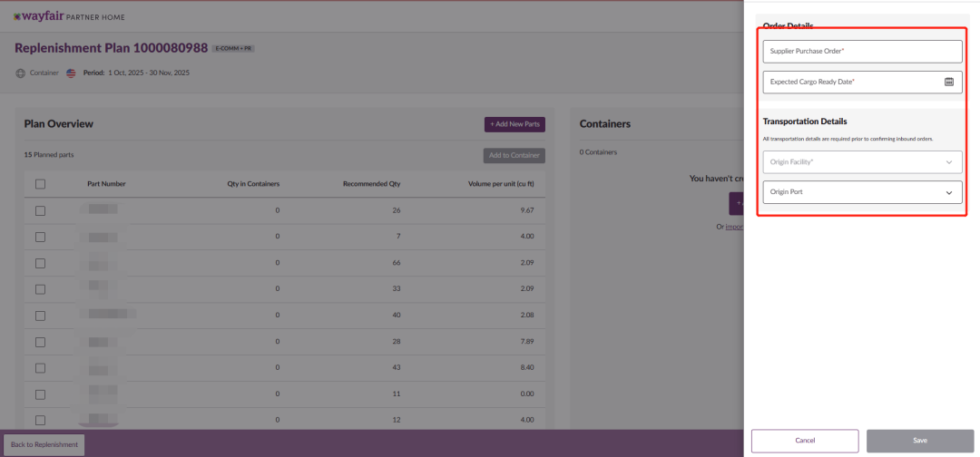The image size is (980, 457).
Task: Focus the Supplier Purchase Order field
Action: pos(862,52)
